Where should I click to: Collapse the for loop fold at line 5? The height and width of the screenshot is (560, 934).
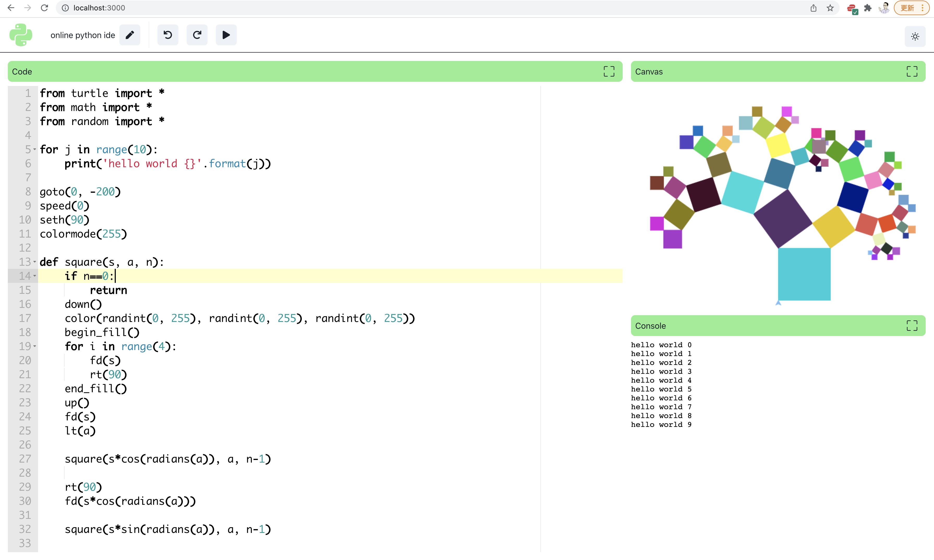point(35,150)
